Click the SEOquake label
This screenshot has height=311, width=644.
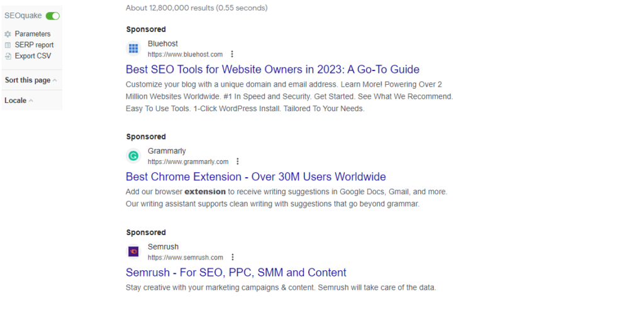coord(23,16)
